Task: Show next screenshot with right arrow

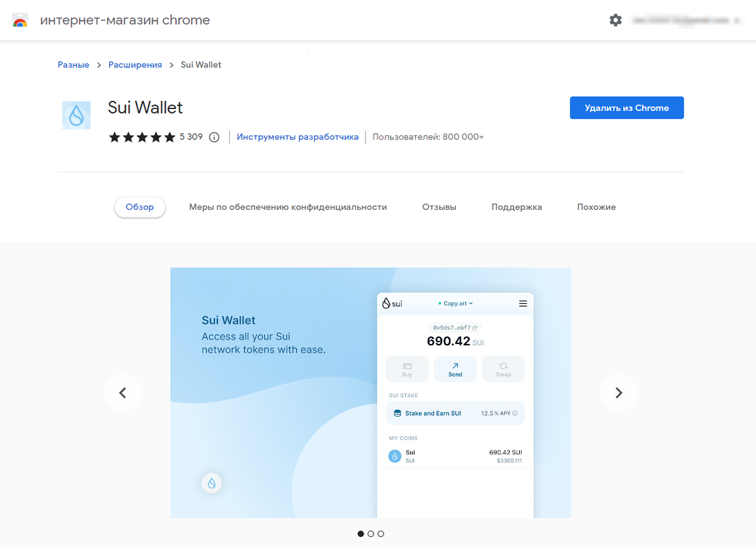Action: [x=619, y=393]
